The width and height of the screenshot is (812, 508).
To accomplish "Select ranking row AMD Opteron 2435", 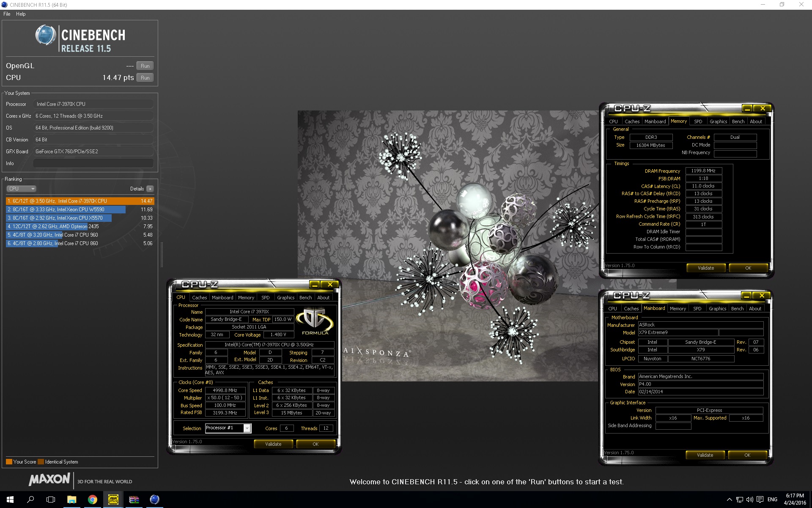I will click(80, 226).
